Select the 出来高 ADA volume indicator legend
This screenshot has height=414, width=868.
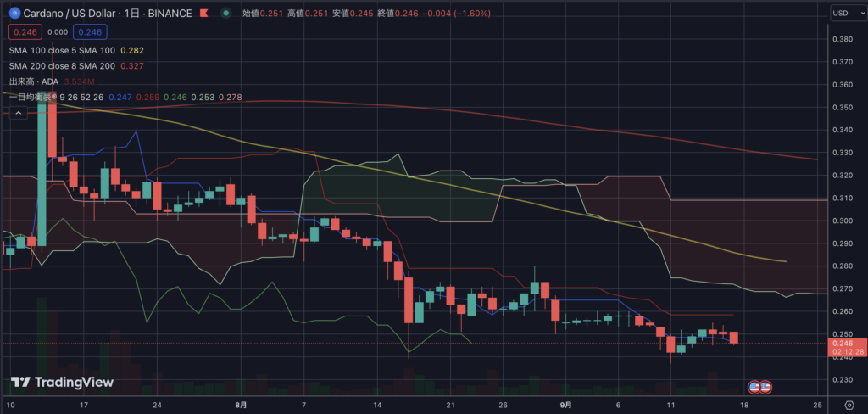click(x=32, y=81)
